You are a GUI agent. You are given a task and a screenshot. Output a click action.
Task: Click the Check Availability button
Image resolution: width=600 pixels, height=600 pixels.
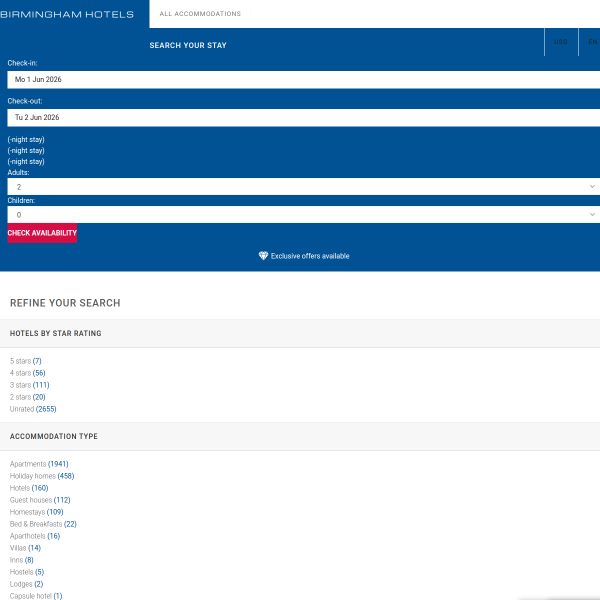point(42,233)
